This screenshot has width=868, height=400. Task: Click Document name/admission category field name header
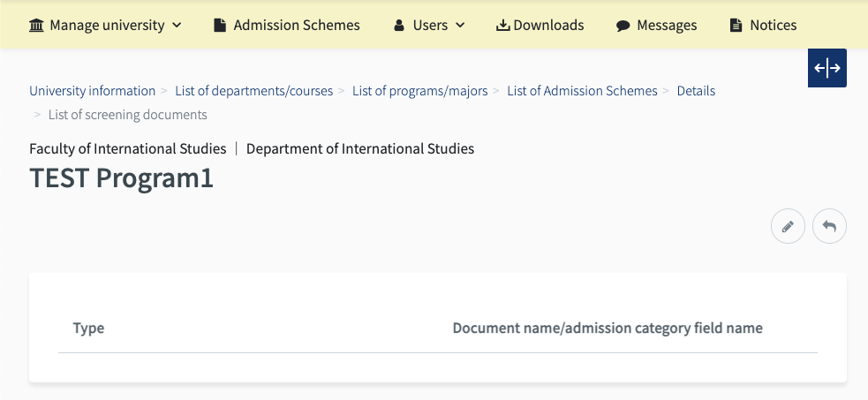point(608,328)
